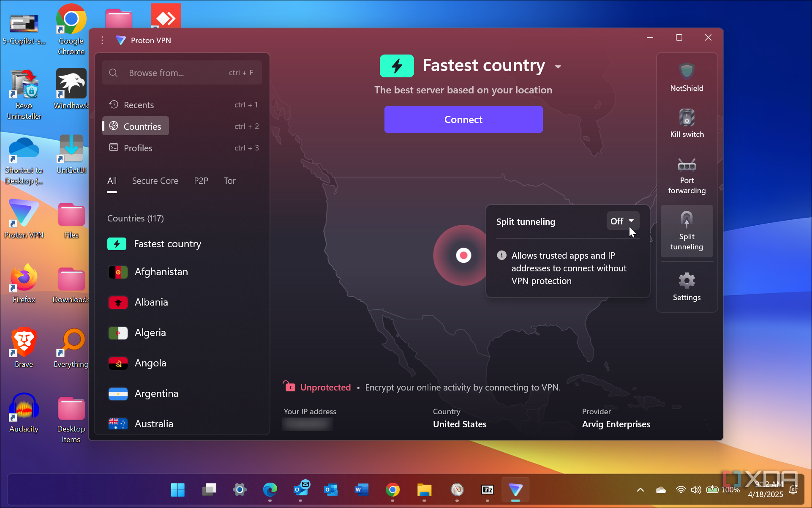The width and height of the screenshot is (812, 508).
Task: Click the Proton VPN taskbar icon
Action: pos(515,489)
